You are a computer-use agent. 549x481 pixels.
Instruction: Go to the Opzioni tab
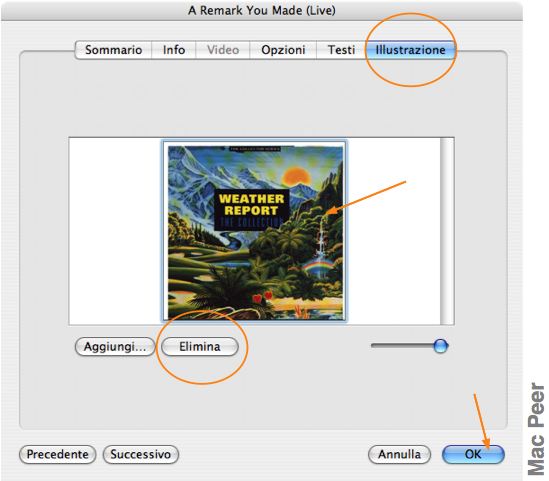(283, 50)
